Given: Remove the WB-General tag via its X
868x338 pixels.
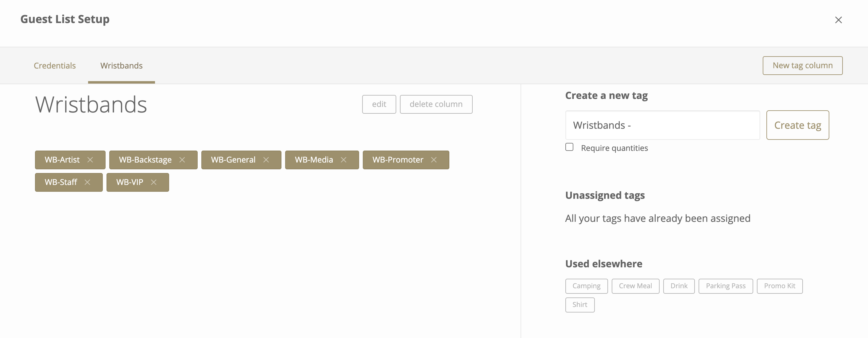Looking at the screenshot, I should click(266, 160).
